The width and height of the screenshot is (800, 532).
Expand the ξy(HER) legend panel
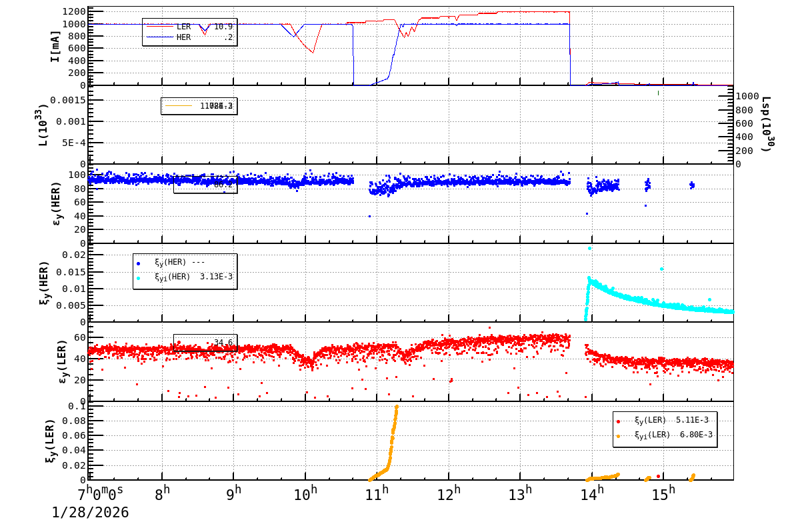[183, 270]
